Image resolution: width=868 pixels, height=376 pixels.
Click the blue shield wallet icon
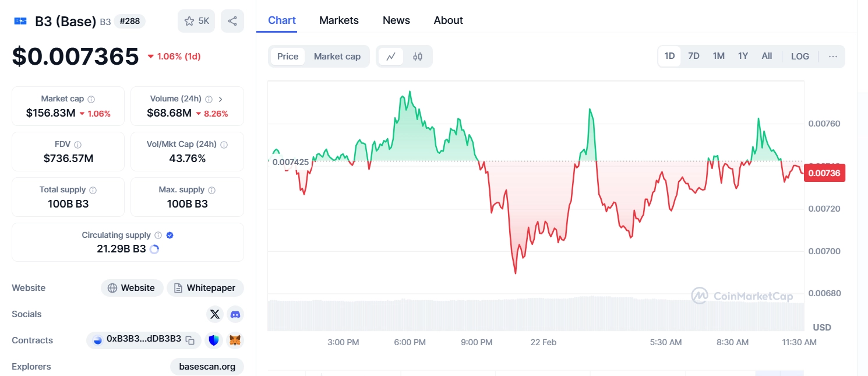coord(214,340)
